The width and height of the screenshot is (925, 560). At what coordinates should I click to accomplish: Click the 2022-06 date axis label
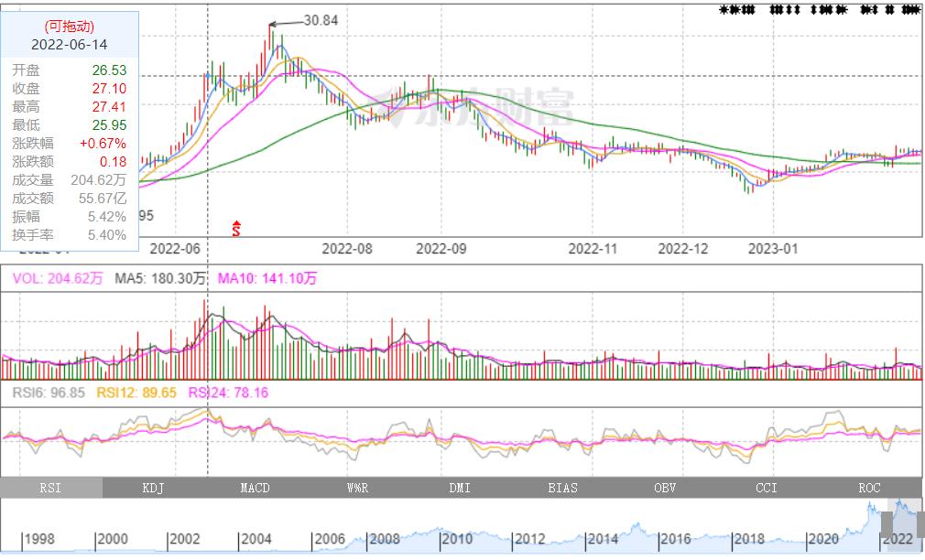pos(175,249)
